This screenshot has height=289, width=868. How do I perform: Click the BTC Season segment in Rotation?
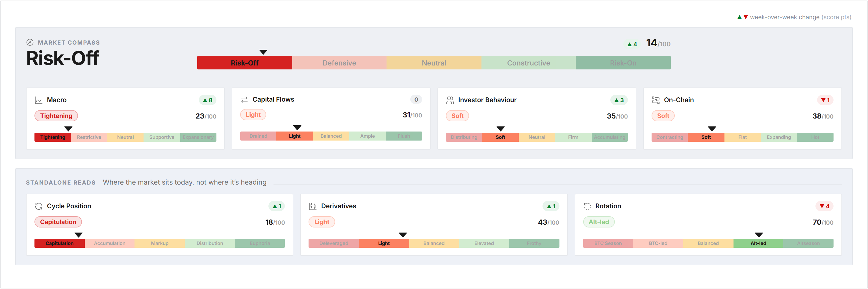point(608,243)
